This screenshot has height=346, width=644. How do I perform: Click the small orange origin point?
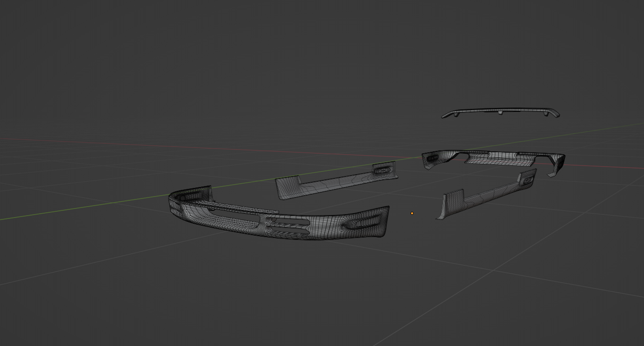[x=412, y=213]
